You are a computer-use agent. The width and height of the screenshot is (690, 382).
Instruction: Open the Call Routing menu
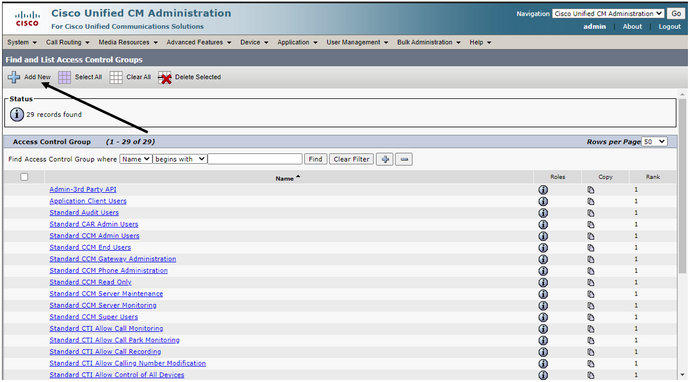[68, 42]
